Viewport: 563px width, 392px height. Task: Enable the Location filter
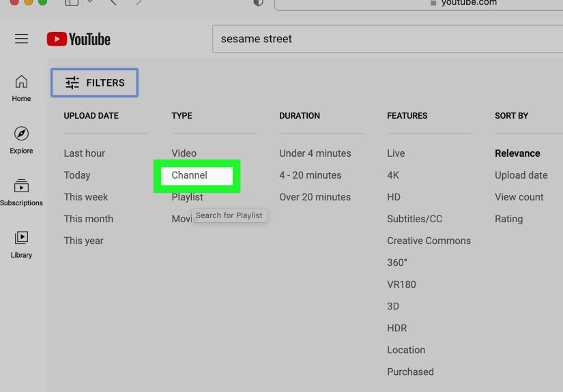[x=406, y=350]
